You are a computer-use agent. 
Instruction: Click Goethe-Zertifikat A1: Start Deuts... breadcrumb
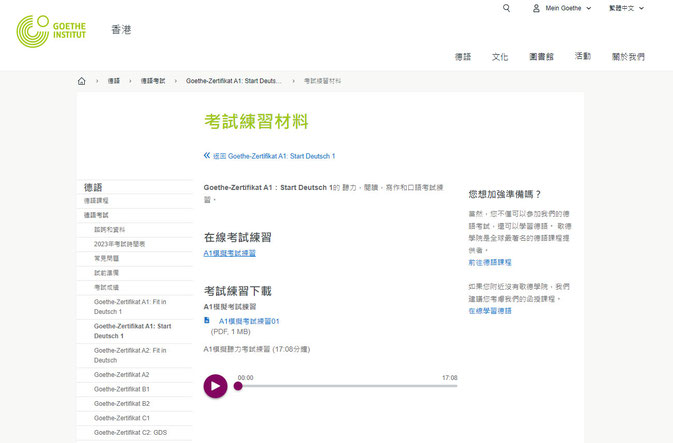coord(234,81)
